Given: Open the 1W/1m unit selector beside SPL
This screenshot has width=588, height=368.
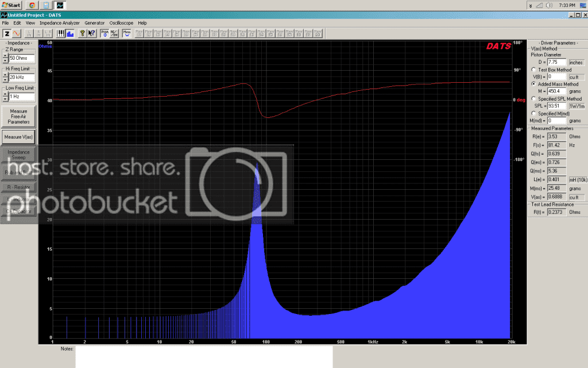Looking at the screenshot, I should (577, 106).
